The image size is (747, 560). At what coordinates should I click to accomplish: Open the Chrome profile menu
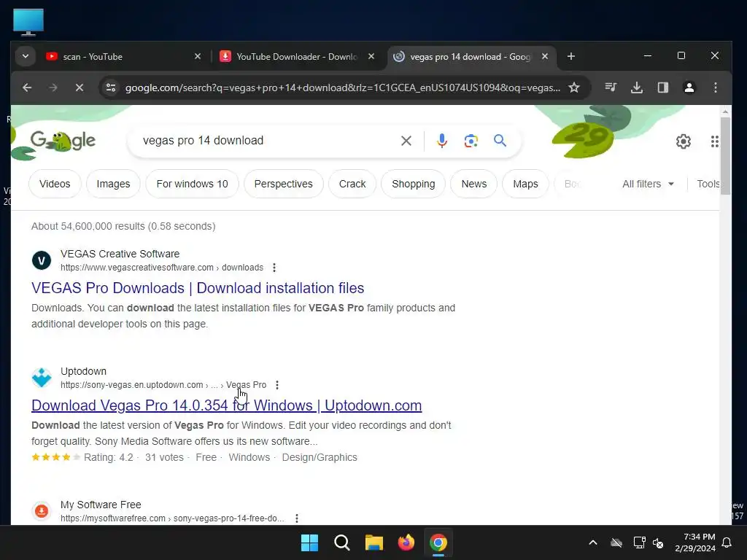click(x=689, y=87)
